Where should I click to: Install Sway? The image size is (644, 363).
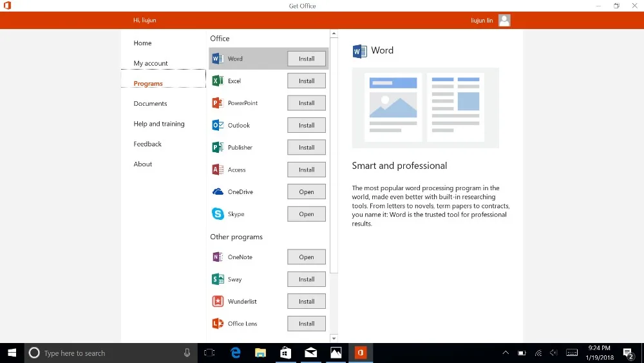(x=307, y=279)
